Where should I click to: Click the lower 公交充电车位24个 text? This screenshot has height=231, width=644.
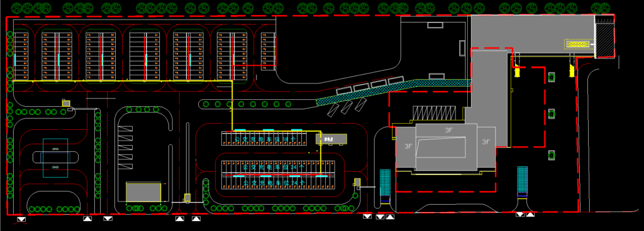pos(274,182)
